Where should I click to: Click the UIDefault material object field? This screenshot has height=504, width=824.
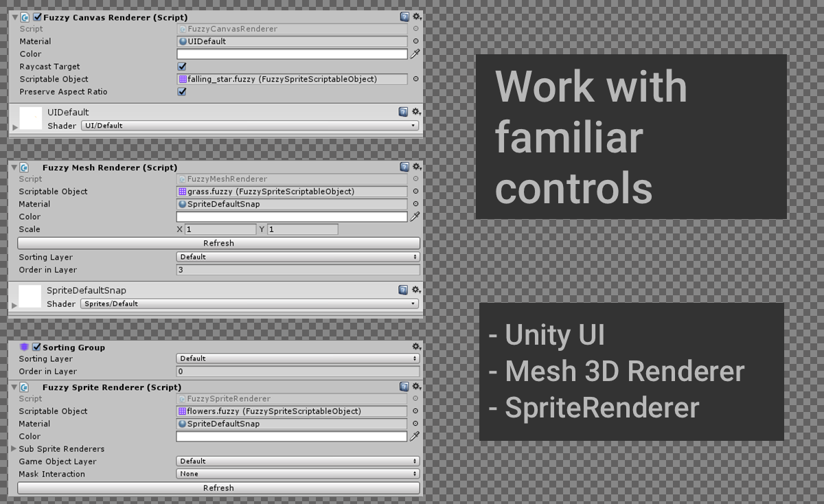[292, 41]
